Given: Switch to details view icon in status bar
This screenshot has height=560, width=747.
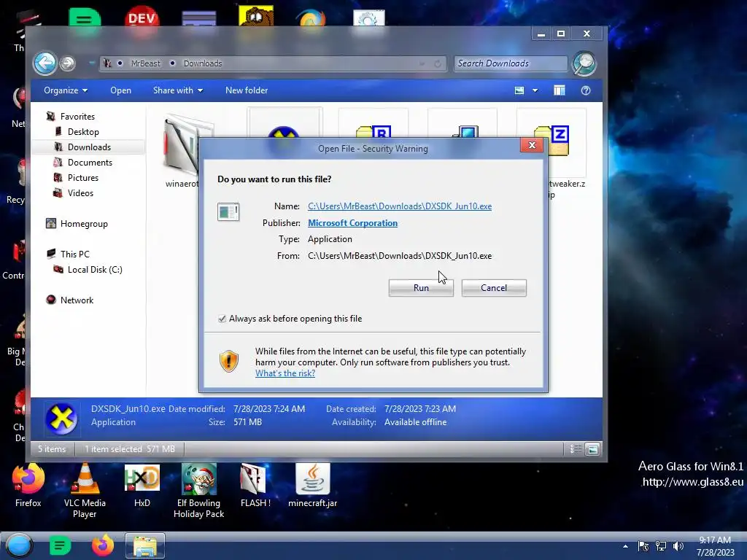Looking at the screenshot, I should (575, 449).
